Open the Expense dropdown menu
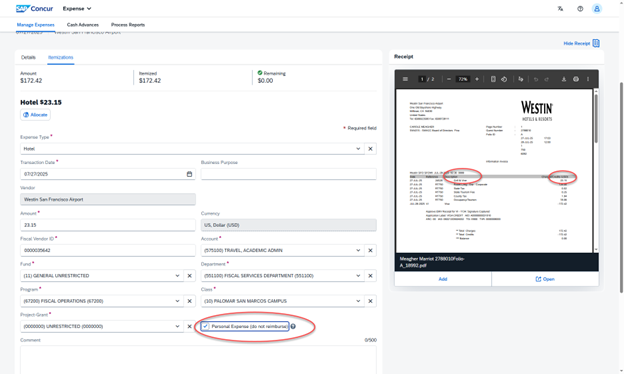This screenshot has height=374, width=624. pos(77,8)
